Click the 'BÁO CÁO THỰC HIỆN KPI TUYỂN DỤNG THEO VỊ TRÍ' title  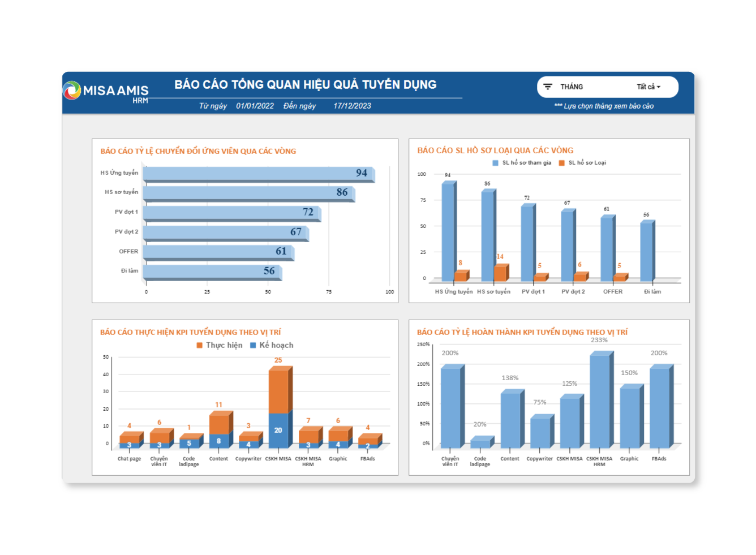pyautogui.click(x=190, y=332)
